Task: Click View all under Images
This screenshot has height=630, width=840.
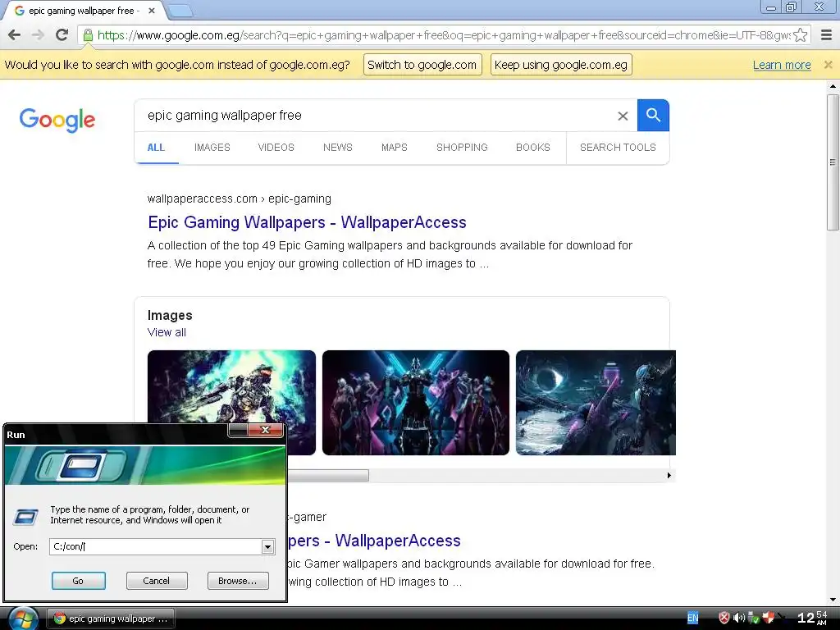Action: coord(167,332)
